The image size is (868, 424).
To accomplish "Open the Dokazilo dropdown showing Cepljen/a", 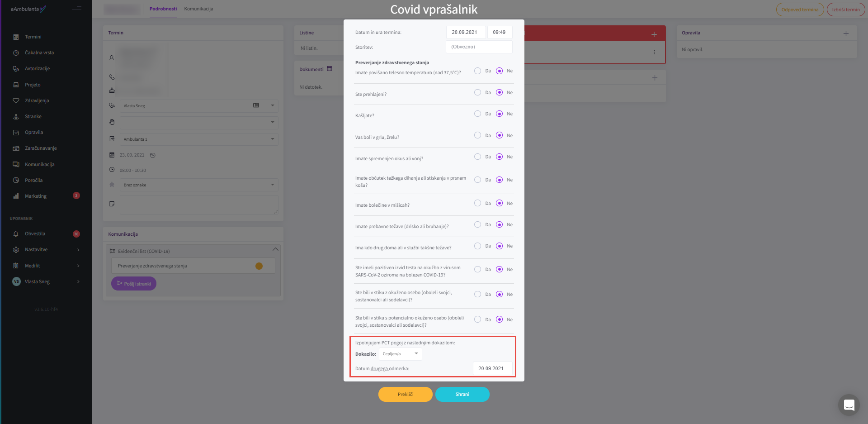I will tap(400, 354).
